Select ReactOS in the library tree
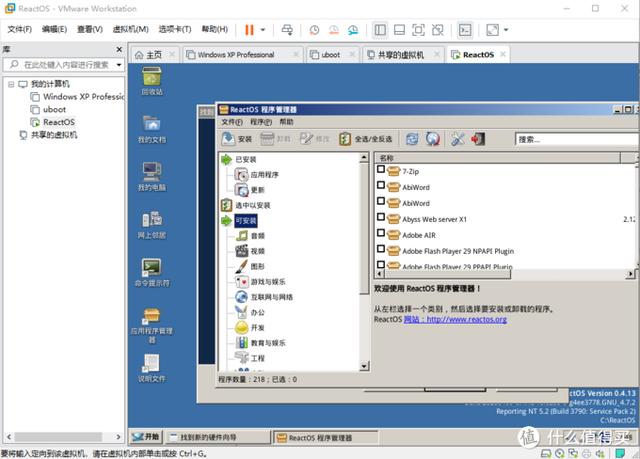 pyautogui.click(x=53, y=122)
